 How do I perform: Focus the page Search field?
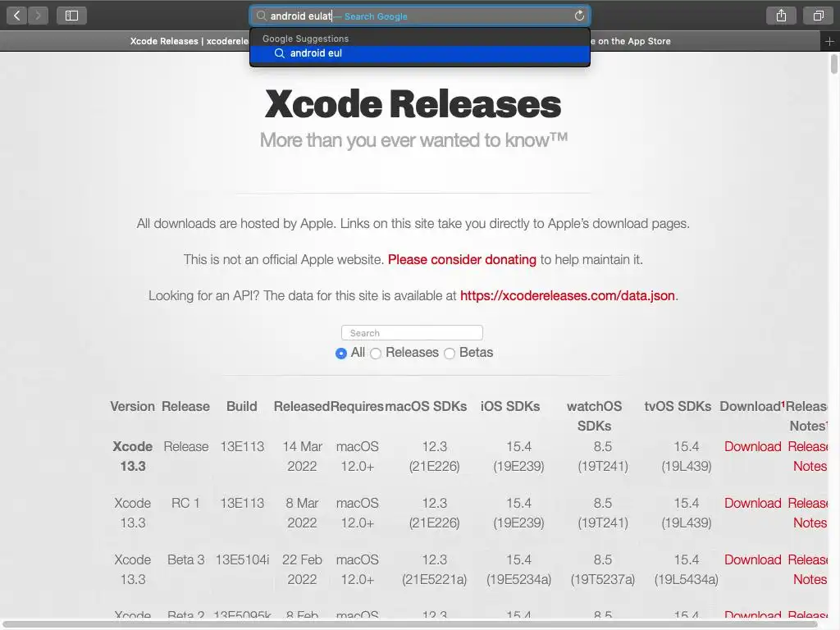point(412,333)
